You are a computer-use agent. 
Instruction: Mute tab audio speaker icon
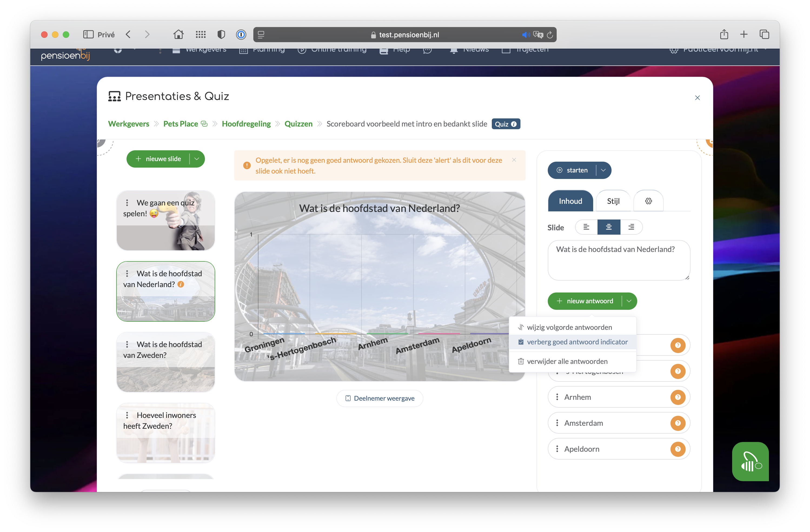526,35
